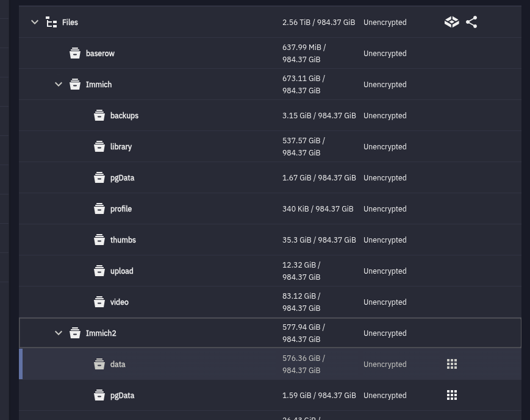530x420 pixels.
Task: Click the video dataset icon
Action: pyautogui.click(x=99, y=302)
